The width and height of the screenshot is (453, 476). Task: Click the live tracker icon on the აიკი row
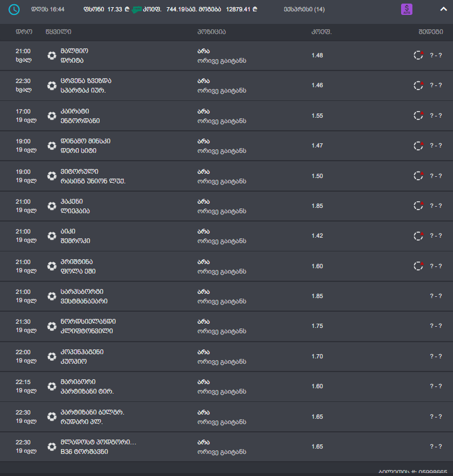418,236
